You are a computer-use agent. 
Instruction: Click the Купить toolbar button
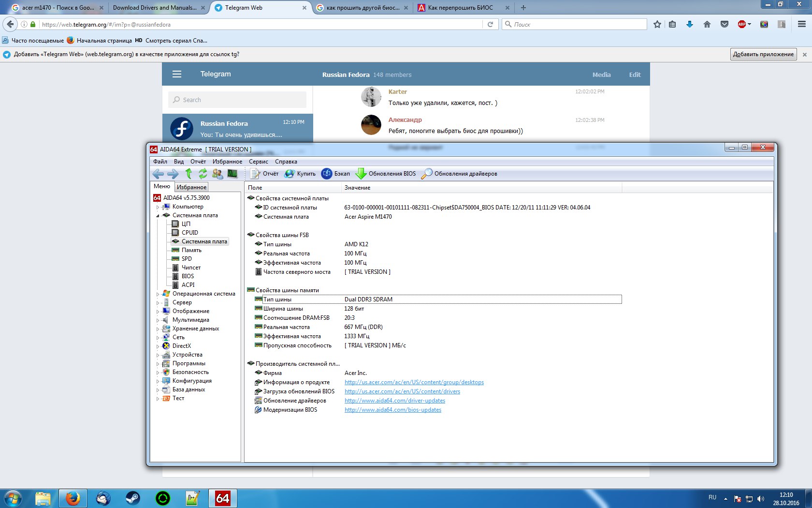coord(300,174)
